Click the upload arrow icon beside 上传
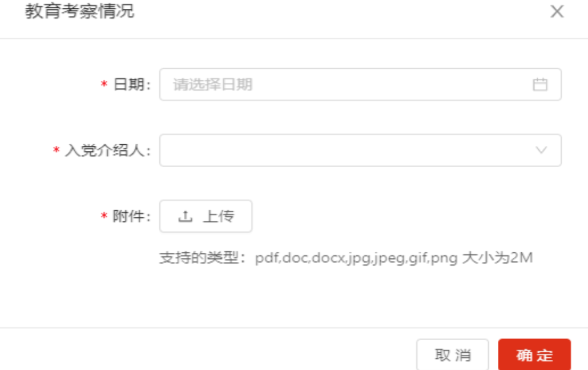This screenshot has width=588, height=370. pyautogui.click(x=185, y=216)
